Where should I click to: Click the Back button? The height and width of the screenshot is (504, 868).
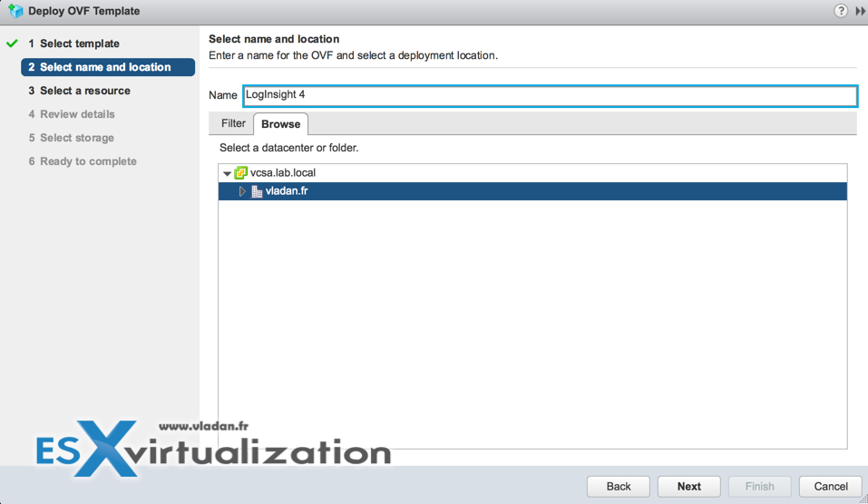(x=619, y=486)
